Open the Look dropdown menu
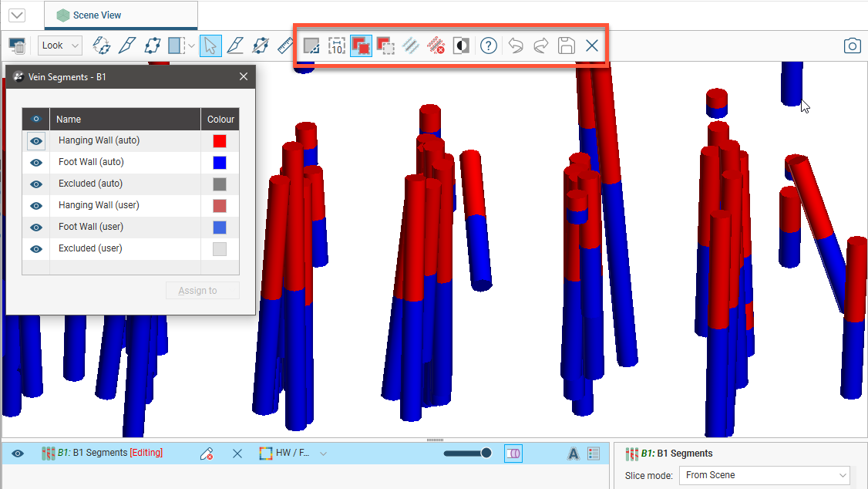The image size is (868, 489). coord(60,46)
